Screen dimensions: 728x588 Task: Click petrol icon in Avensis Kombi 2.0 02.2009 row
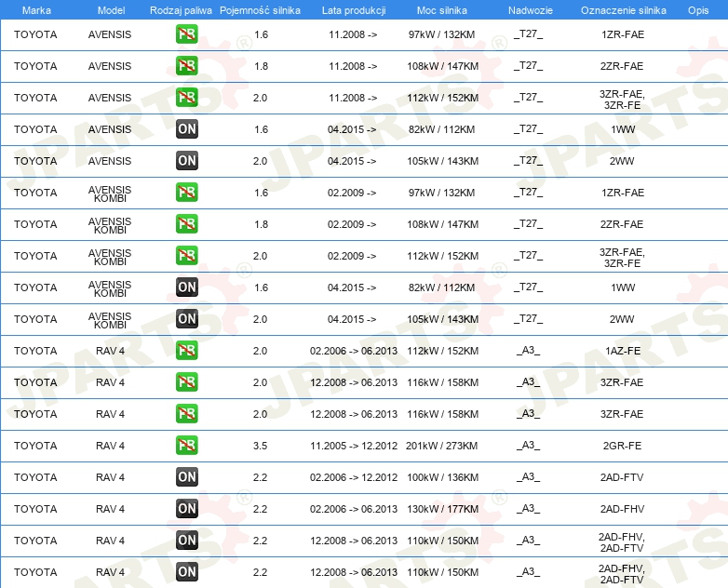pos(186,255)
